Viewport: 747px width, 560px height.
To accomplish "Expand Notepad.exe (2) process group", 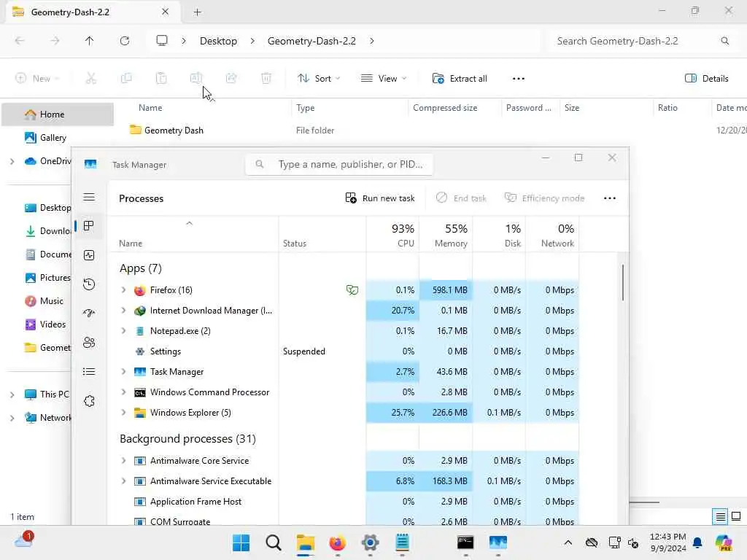I will (123, 331).
